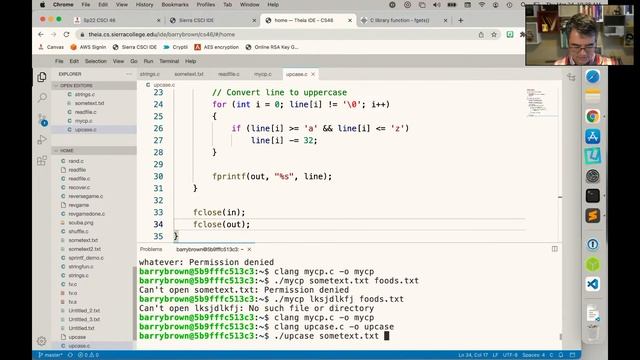Image resolution: width=640 pixels, height=360 pixels.
Task: Switch to Sp22 CSCI 46 browser tab
Action: click(118, 20)
